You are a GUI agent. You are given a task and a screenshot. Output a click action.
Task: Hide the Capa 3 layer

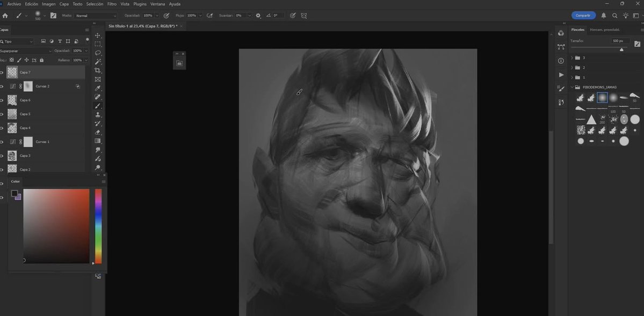pos(2,156)
